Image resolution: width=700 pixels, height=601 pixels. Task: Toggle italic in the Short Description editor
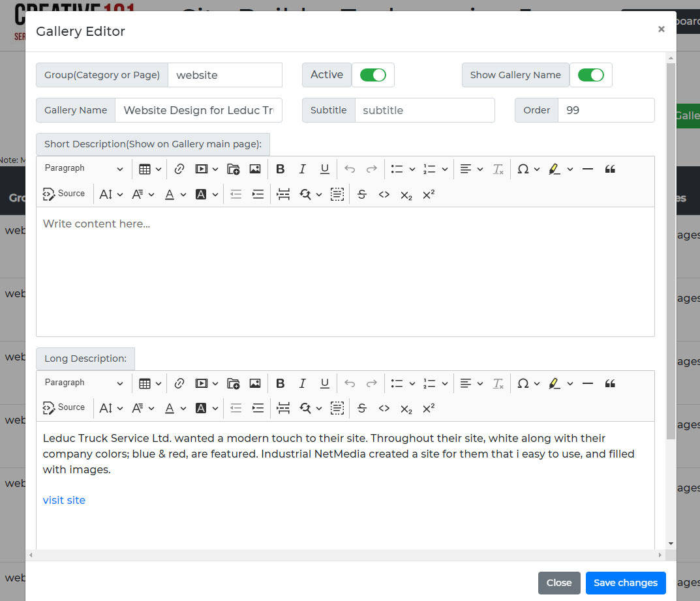(302, 169)
